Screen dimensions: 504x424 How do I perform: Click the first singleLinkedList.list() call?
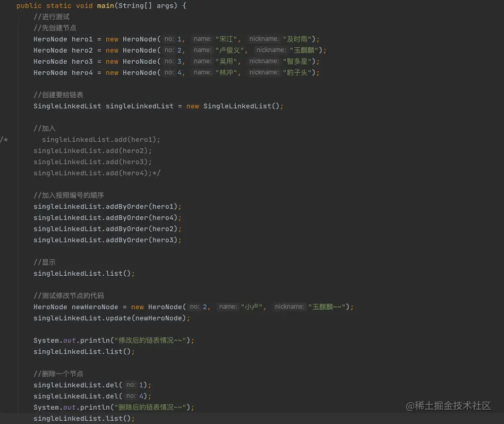coord(84,274)
